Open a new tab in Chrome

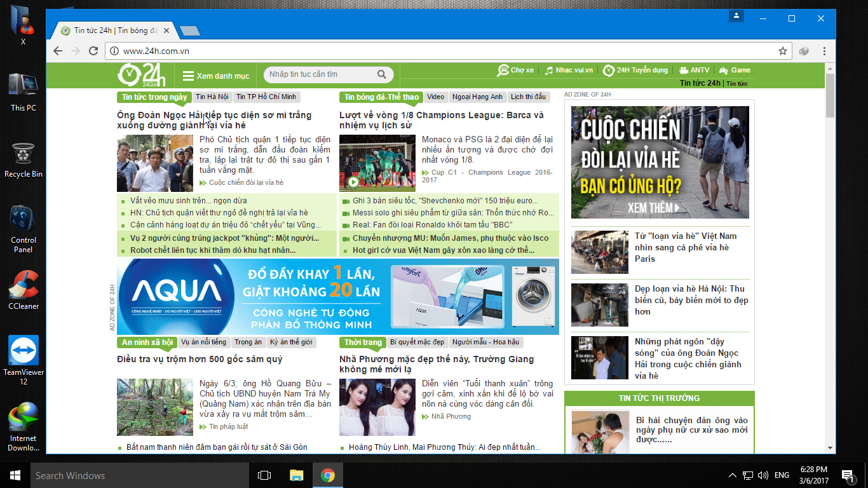(190, 30)
